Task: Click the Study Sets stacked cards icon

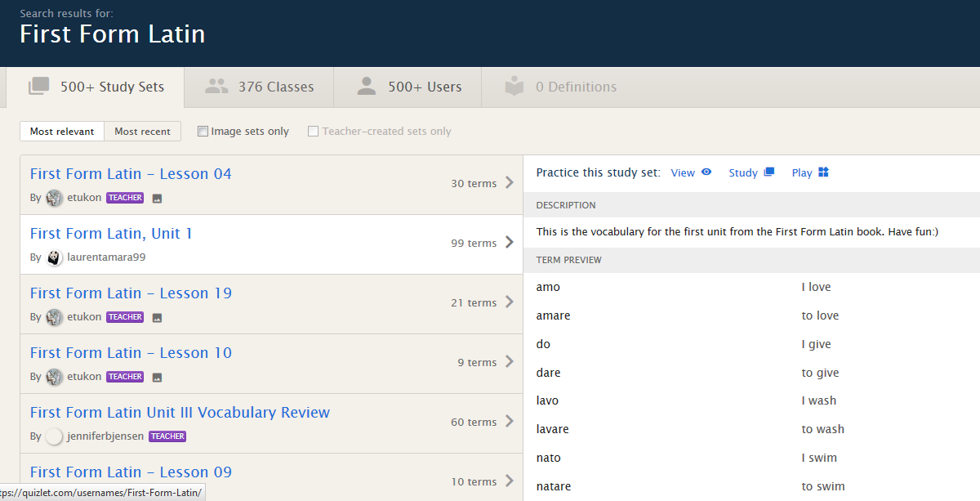Action: pyautogui.click(x=39, y=86)
